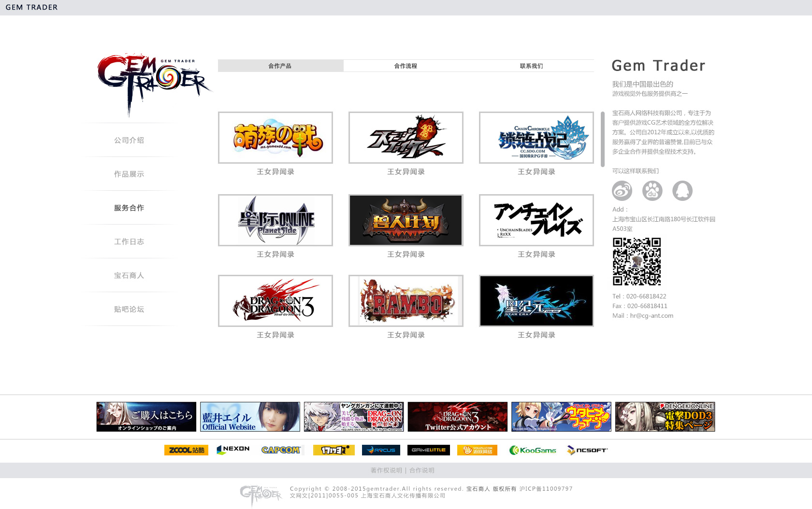Click the Gem Trader main logo
The height and width of the screenshot is (509, 812).
(154, 84)
